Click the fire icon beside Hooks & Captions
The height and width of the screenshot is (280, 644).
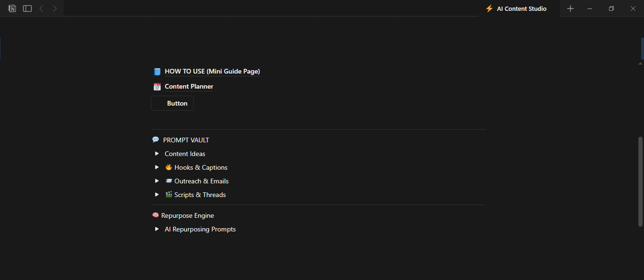click(x=168, y=167)
